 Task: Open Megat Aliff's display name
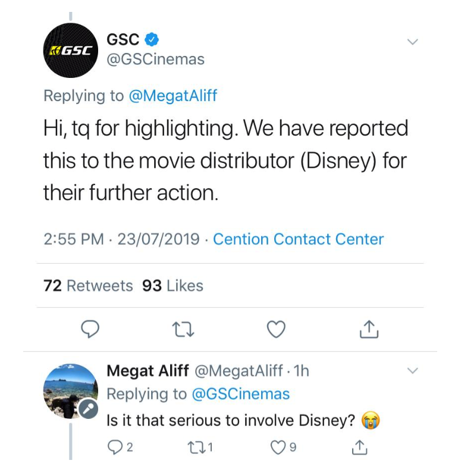pos(148,371)
